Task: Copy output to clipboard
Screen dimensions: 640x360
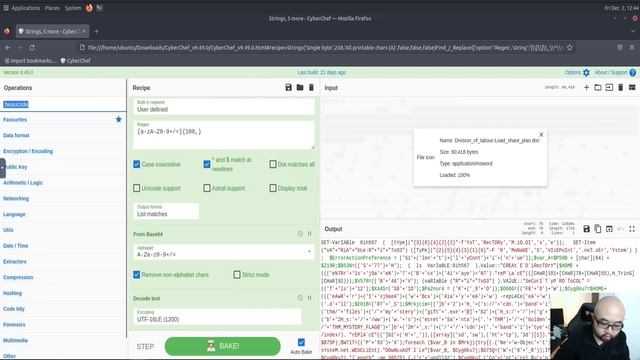Action: tap(598, 229)
